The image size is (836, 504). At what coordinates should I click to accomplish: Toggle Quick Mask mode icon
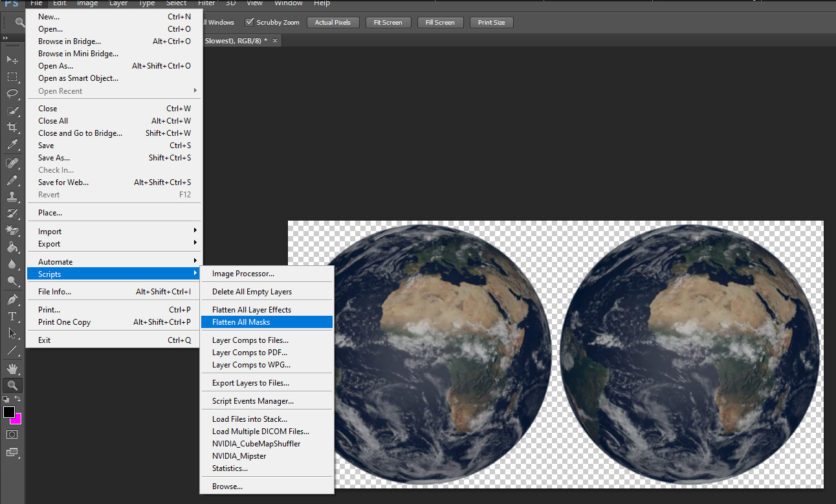point(12,434)
